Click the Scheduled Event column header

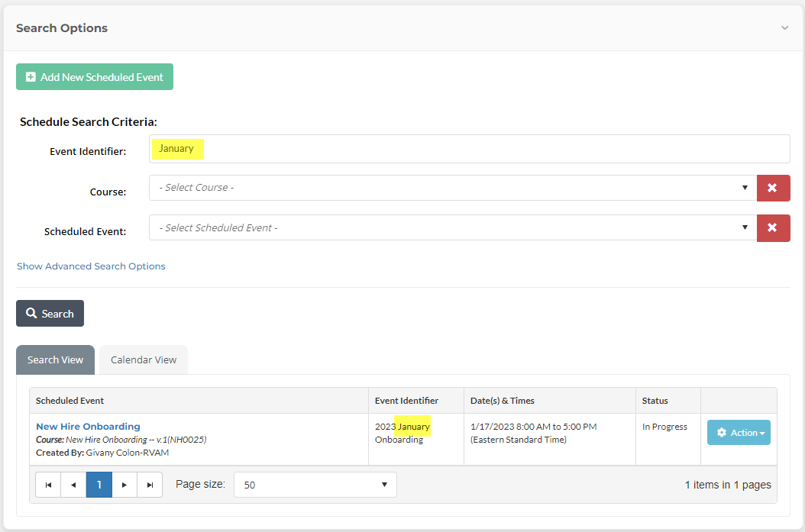point(70,401)
